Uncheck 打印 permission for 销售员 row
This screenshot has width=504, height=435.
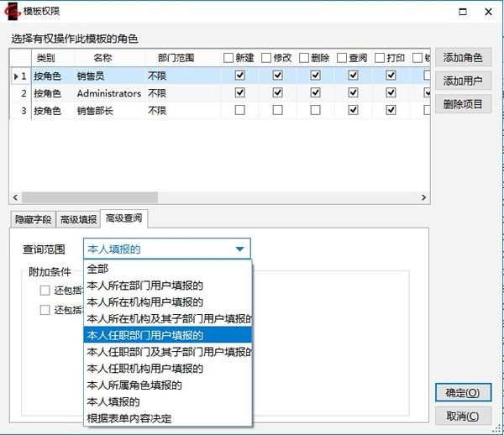(x=391, y=76)
